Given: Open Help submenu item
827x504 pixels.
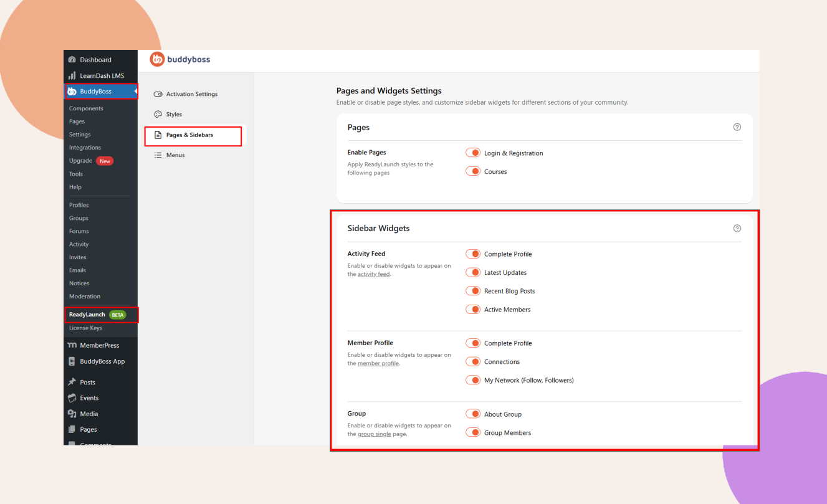Looking at the screenshot, I should click(x=75, y=187).
